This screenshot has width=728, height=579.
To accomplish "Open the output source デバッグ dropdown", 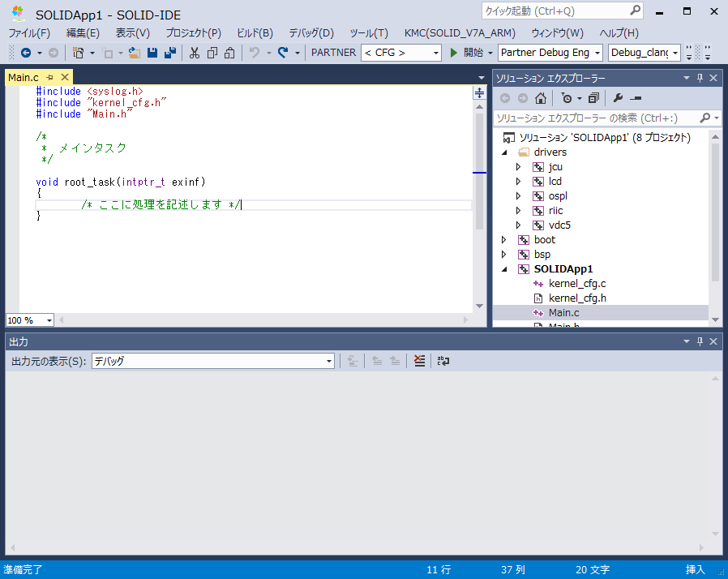I will (213, 361).
